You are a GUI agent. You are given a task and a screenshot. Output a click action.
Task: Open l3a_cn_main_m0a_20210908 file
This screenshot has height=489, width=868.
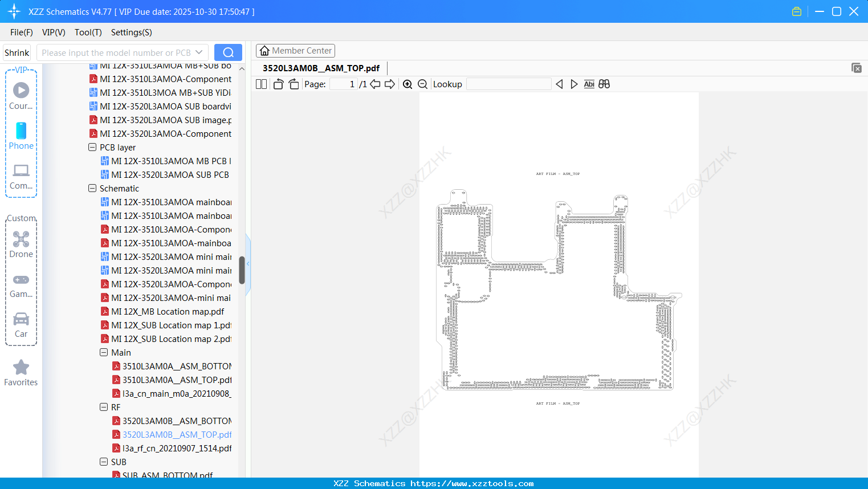172,393
